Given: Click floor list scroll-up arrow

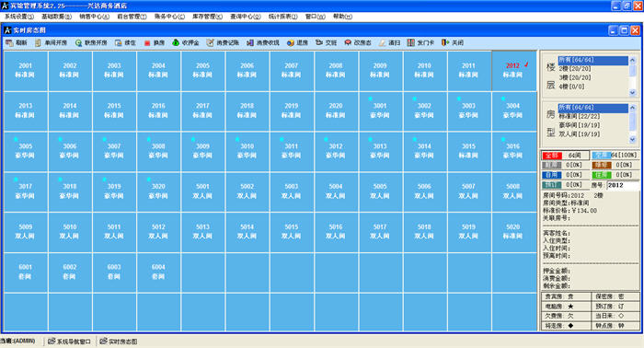Looking at the screenshot, I should point(633,61).
